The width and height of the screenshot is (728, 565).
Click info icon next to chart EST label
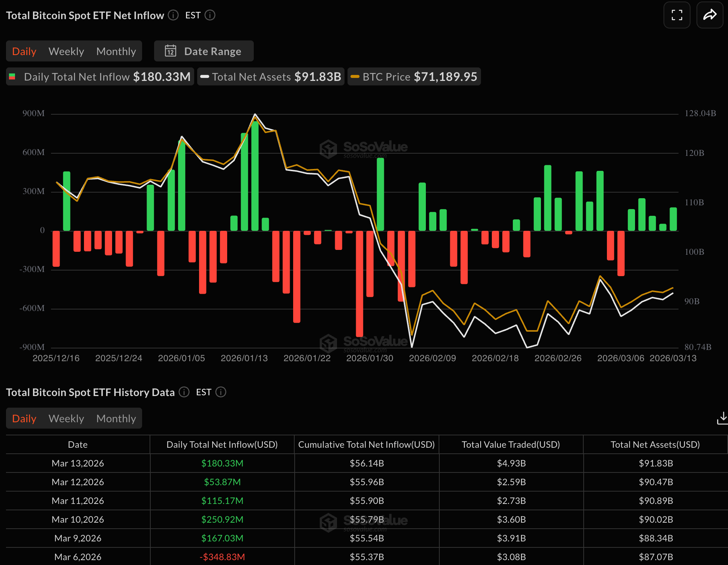tap(210, 15)
